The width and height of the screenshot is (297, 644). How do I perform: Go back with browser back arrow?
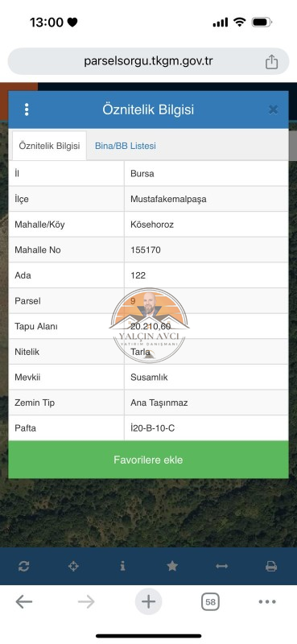tap(24, 602)
